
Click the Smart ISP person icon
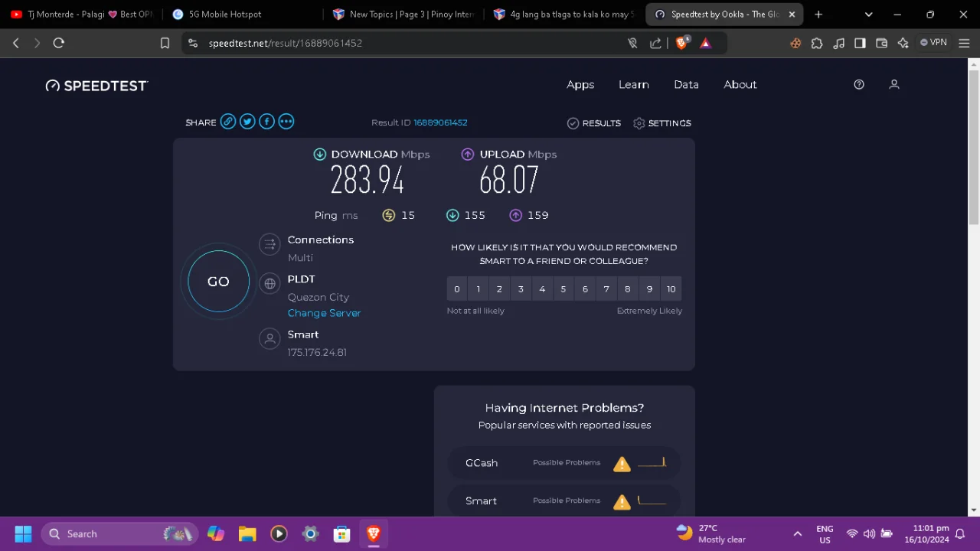coord(269,339)
